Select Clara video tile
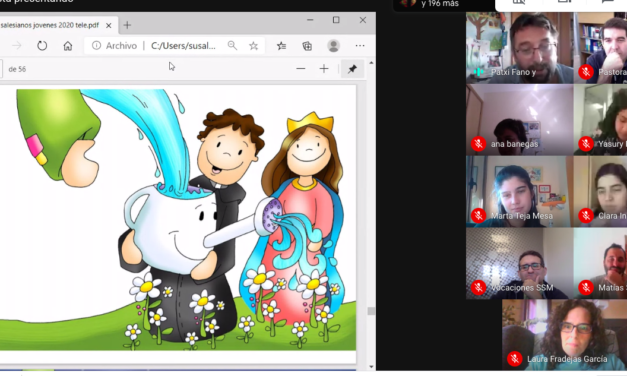The width and height of the screenshot is (627, 376). click(x=600, y=192)
